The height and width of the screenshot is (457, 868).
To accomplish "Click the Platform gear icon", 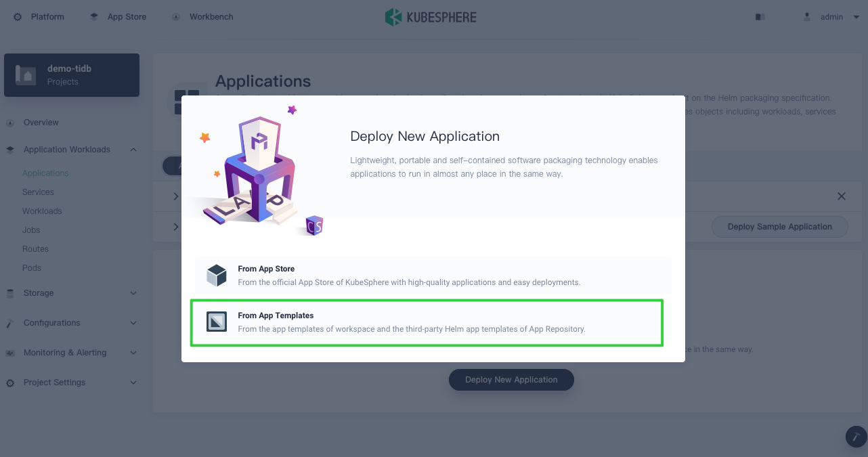I will point(17,16).
